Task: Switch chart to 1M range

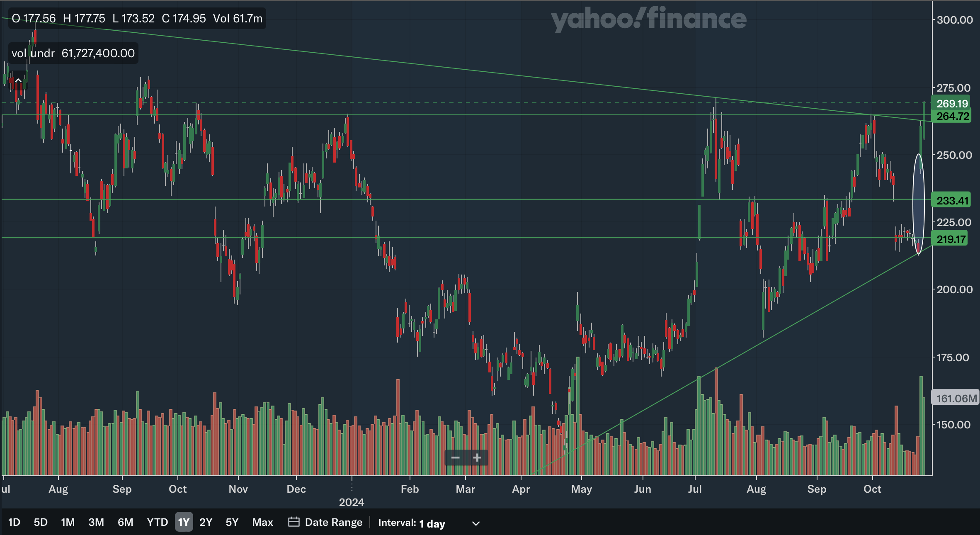Action: [68, 522]
